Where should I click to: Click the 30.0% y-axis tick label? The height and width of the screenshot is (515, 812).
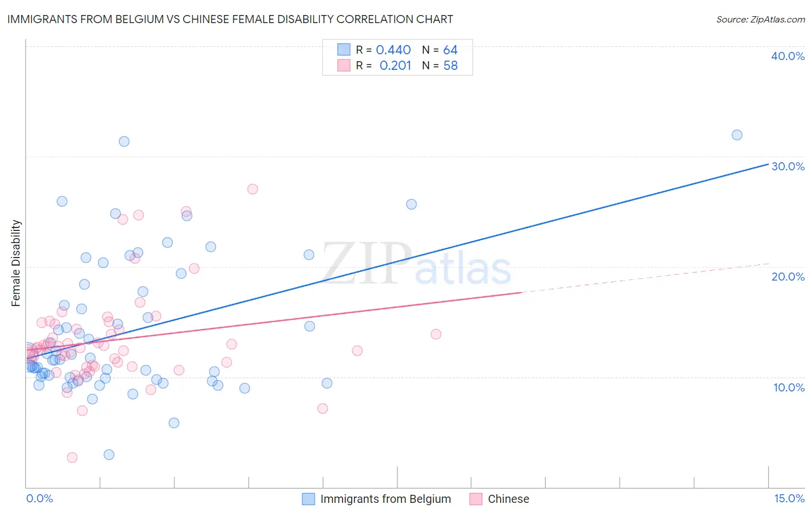tap(788, 166)
